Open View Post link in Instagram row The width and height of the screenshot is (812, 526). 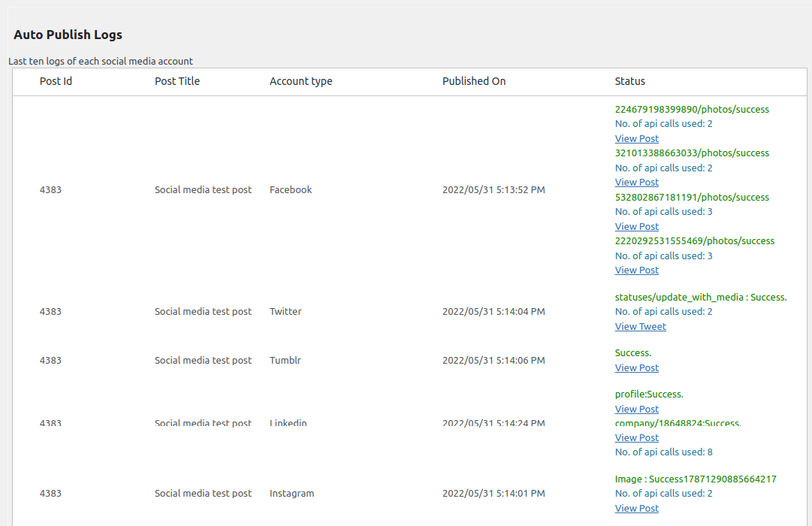tap(636, 508)
